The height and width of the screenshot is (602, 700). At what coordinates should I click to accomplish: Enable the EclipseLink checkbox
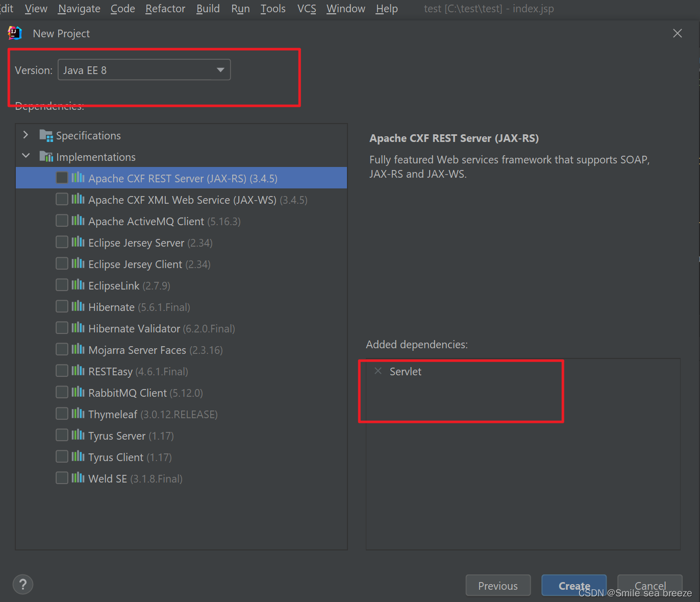coord(62,285)
